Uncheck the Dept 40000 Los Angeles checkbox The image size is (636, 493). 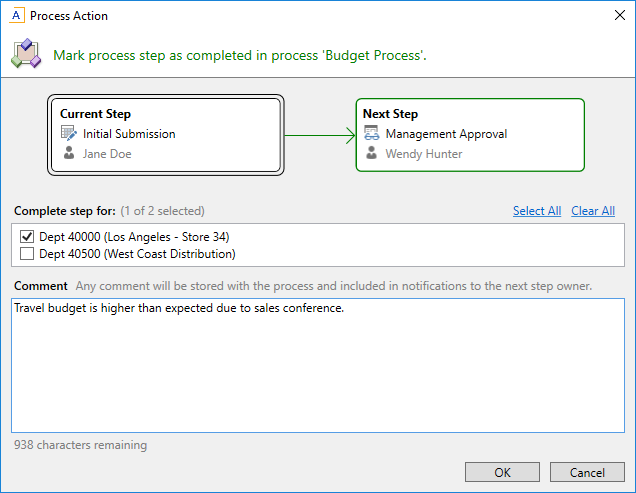[27, 236]
